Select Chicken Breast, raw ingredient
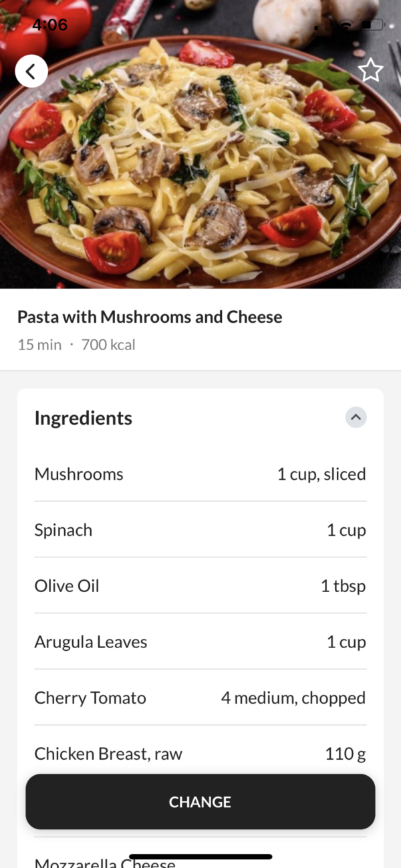The image size is (401, 868). (x=200, y=754)
